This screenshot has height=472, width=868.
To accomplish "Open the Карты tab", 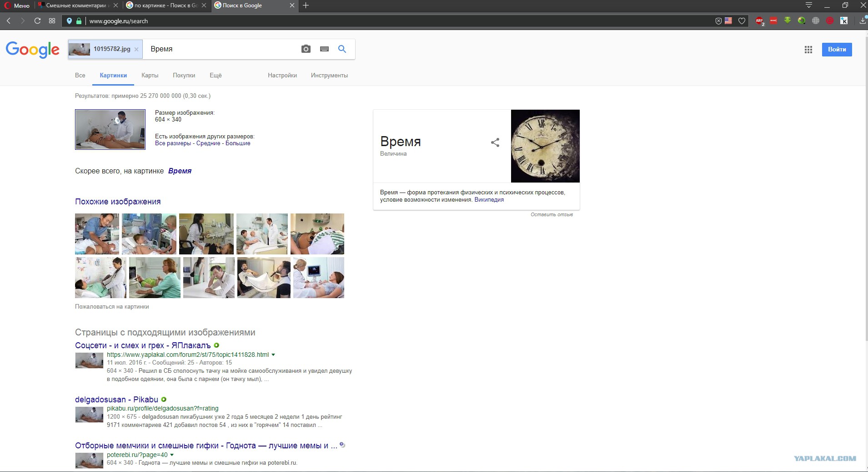I will 150,76.
